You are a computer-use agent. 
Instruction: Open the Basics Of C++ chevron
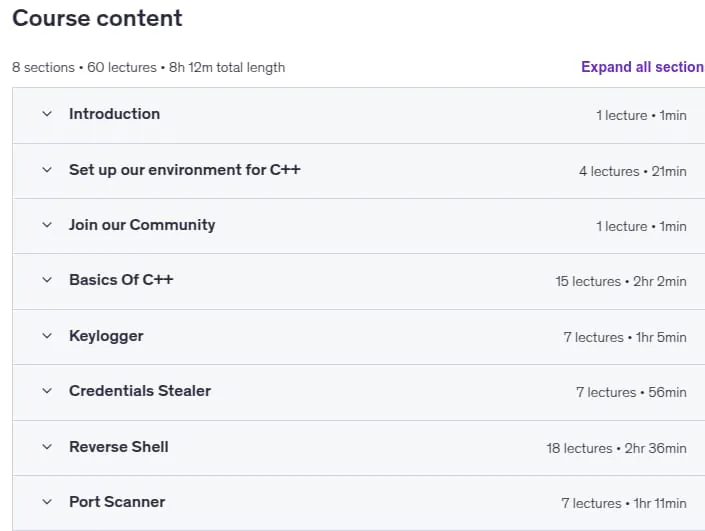tap(47, 280)
